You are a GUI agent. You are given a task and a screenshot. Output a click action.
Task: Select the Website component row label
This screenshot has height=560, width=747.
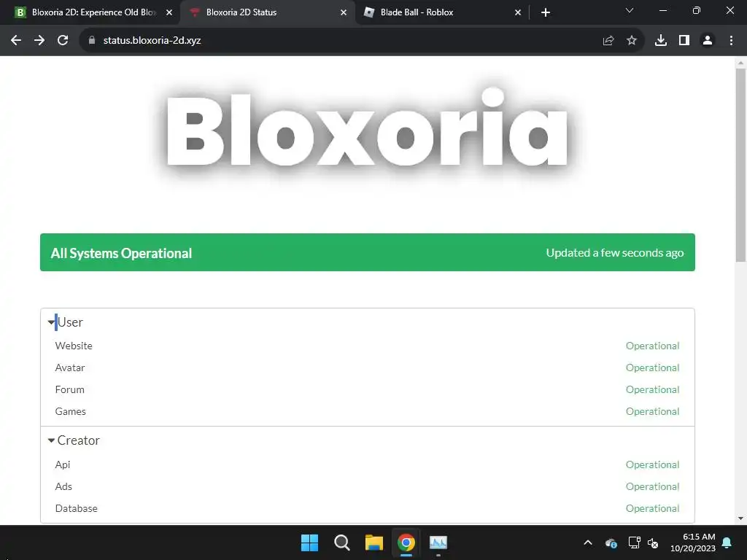click(74, 346)
